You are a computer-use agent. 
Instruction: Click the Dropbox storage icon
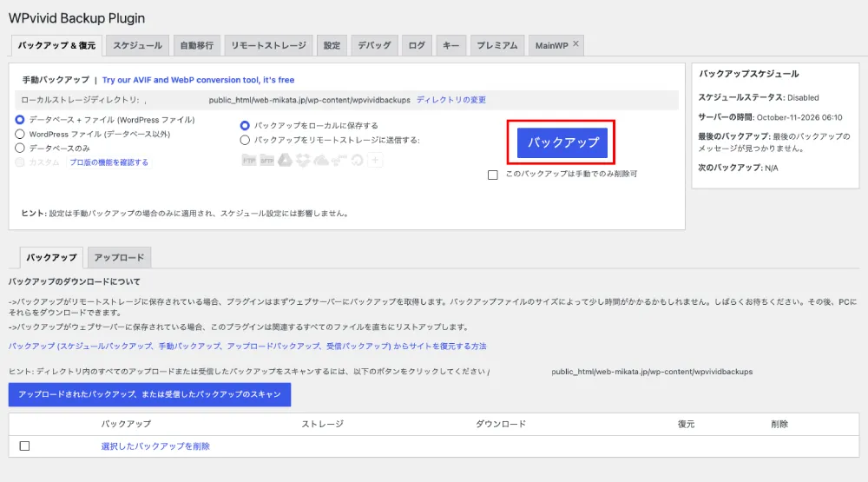(x=303, y=161)
